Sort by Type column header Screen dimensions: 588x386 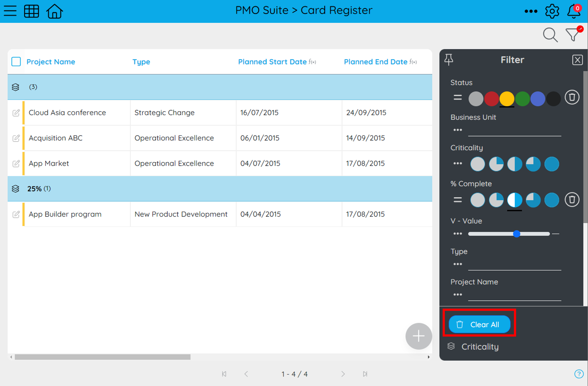141,62
